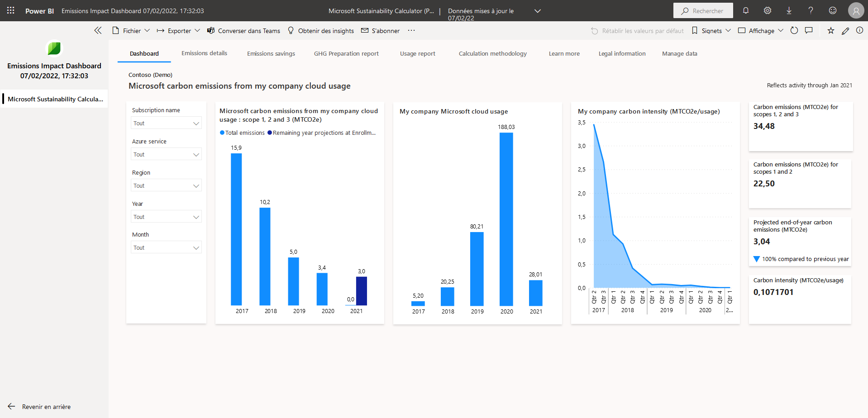The width and height of the screenshot is (868, 418).
Task: Click the green leaf app logo
Action: tap(54, 48)
